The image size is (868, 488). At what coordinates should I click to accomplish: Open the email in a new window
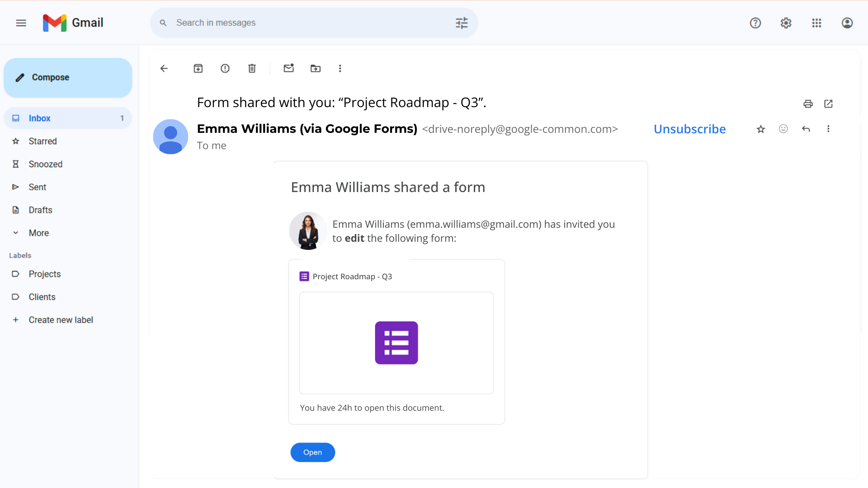(x=828, y=103)
